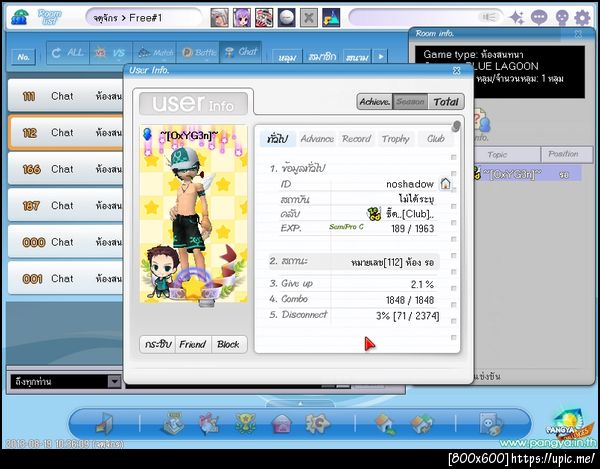The width and height of the screenshot is (600, 469).
Task: Click the sparkle stars icon in top bar
Action: 517,18
